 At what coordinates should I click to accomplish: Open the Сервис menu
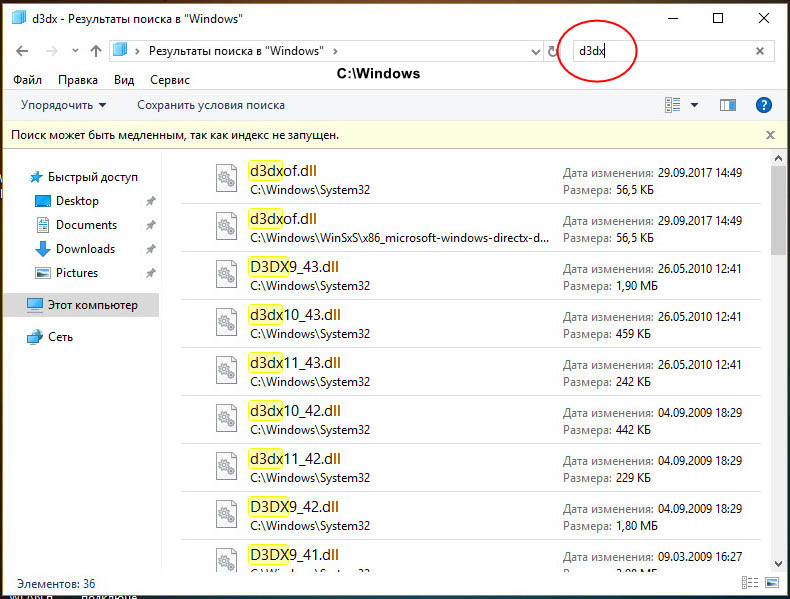point(170,80)
